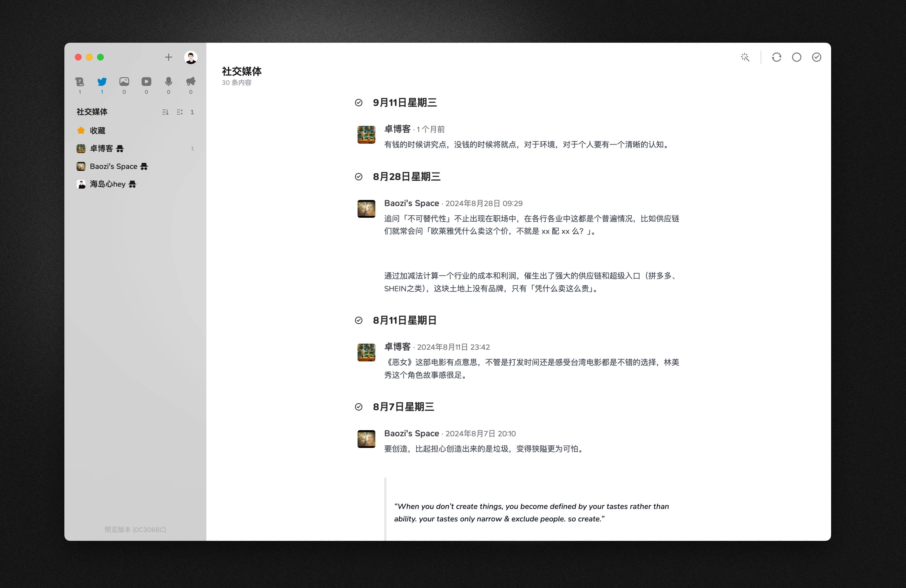Image resolution: width=906 pixels, height=588 pixels.
Task: Click the AI sparkle icon in toolbar
Action: (745, 57)
